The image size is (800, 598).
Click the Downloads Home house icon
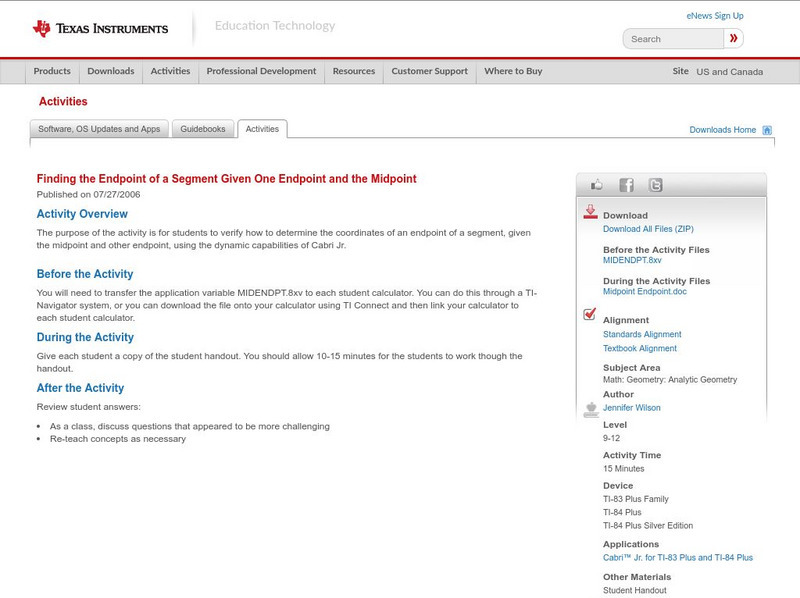[767, 130]
